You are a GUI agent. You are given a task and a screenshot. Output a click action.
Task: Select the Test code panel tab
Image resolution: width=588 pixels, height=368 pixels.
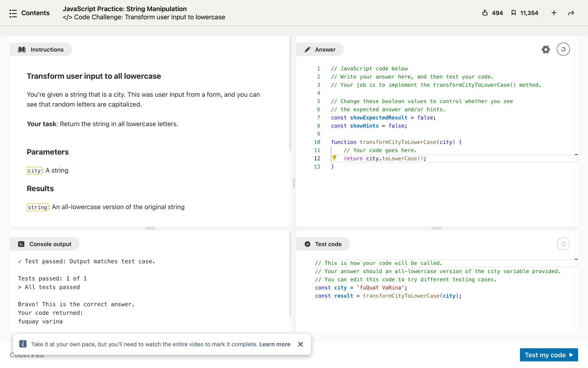click(323, 244)
